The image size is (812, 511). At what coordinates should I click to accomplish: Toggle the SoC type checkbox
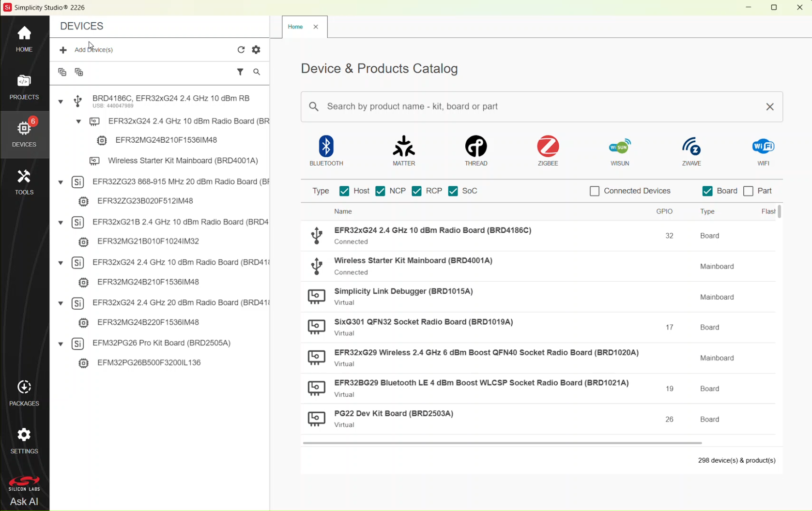[453, 191]
